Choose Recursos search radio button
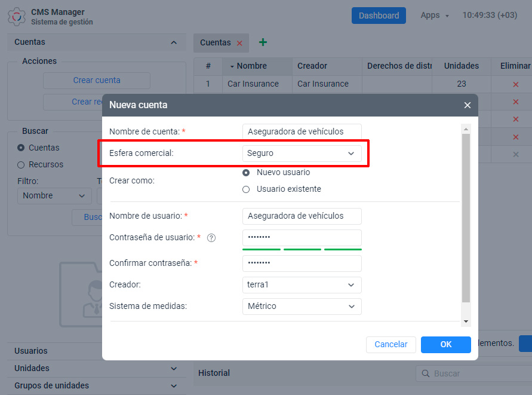This screenshot has height=395, width=532. click(x=21, y=164)
